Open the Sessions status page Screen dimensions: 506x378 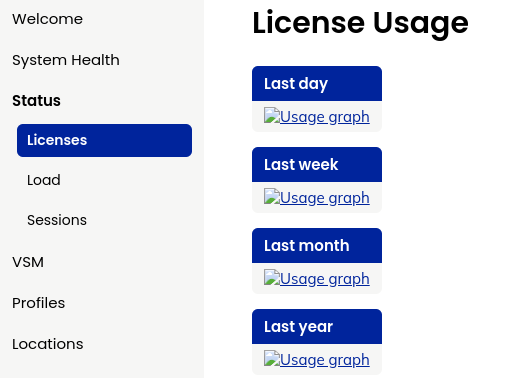(x=57, y=220)
